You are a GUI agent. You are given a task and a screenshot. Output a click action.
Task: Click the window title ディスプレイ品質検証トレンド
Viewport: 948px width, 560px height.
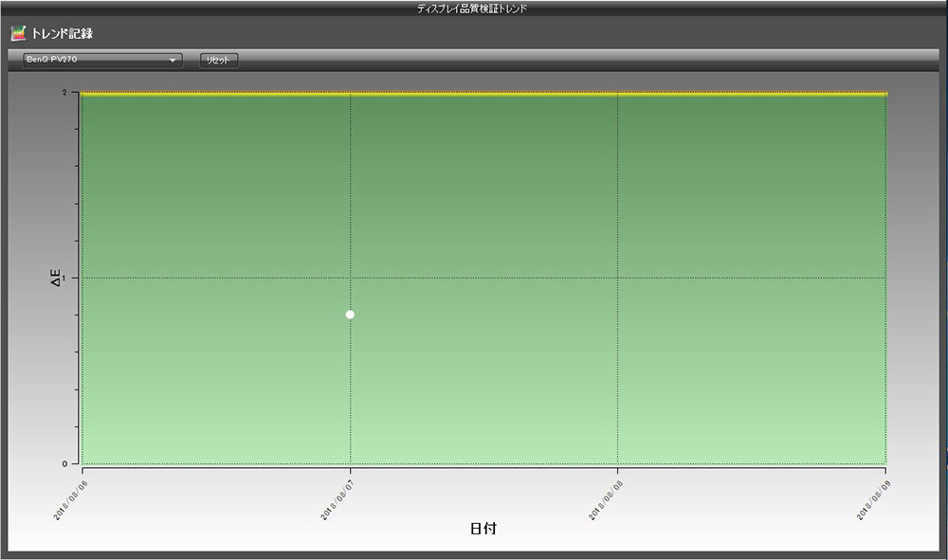point(473,8)
